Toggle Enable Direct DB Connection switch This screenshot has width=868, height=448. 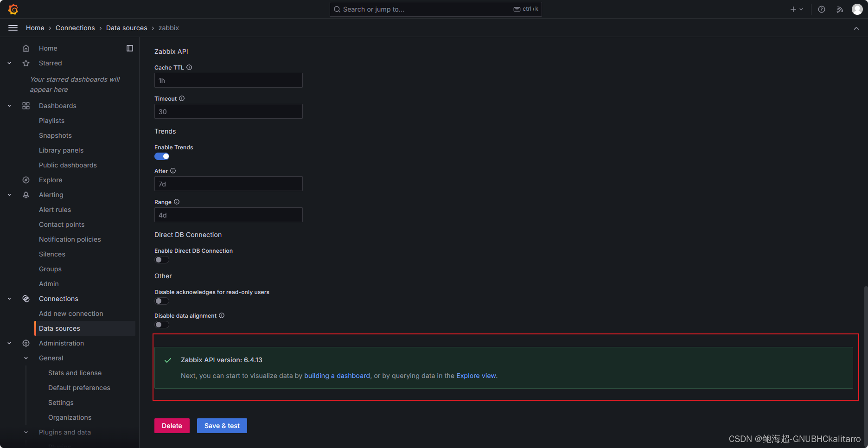point(162,260)
